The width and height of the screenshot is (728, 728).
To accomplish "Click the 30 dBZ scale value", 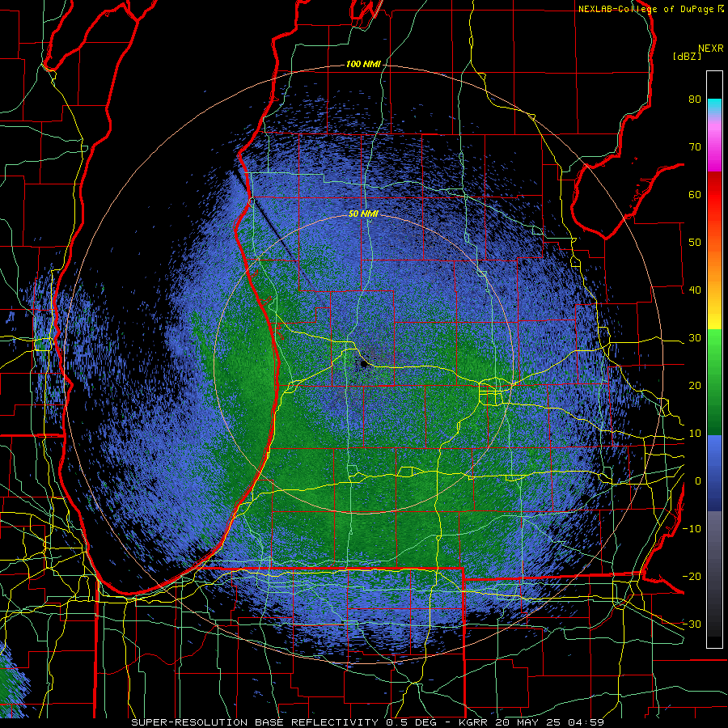I will (695, 338).
